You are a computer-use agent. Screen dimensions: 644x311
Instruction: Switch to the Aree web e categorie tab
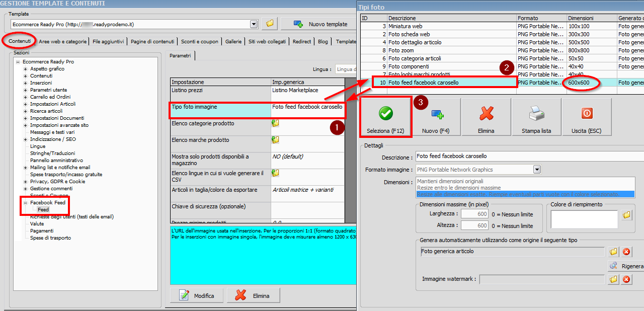pos(63,42)
